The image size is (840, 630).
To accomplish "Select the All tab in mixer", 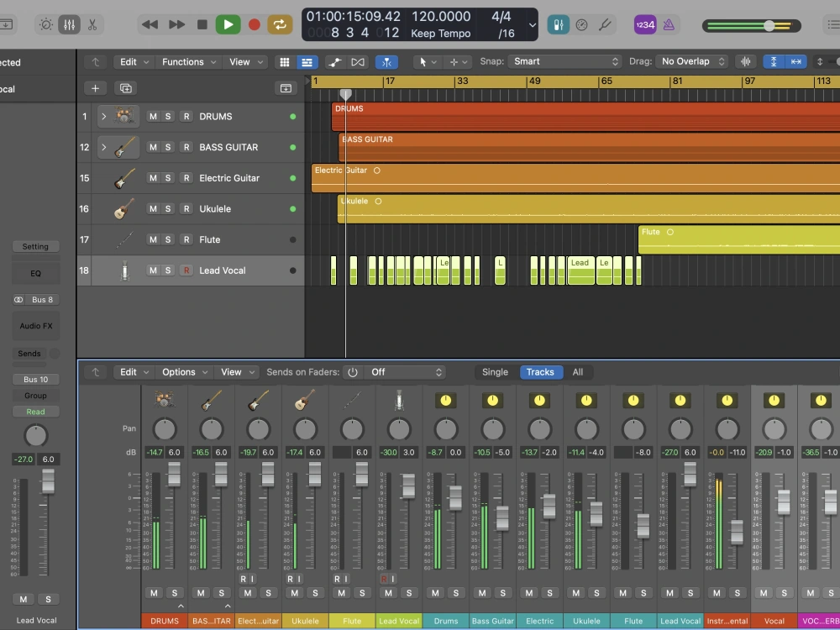I will pyautogui.click(x=578, y=372).
